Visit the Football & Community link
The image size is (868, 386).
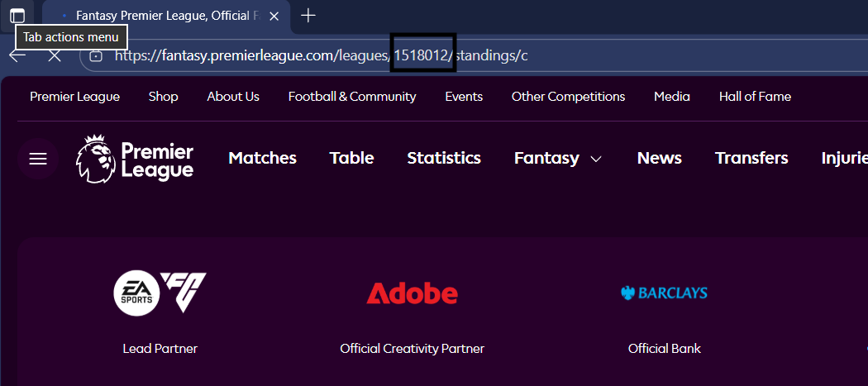coord(352,97)
